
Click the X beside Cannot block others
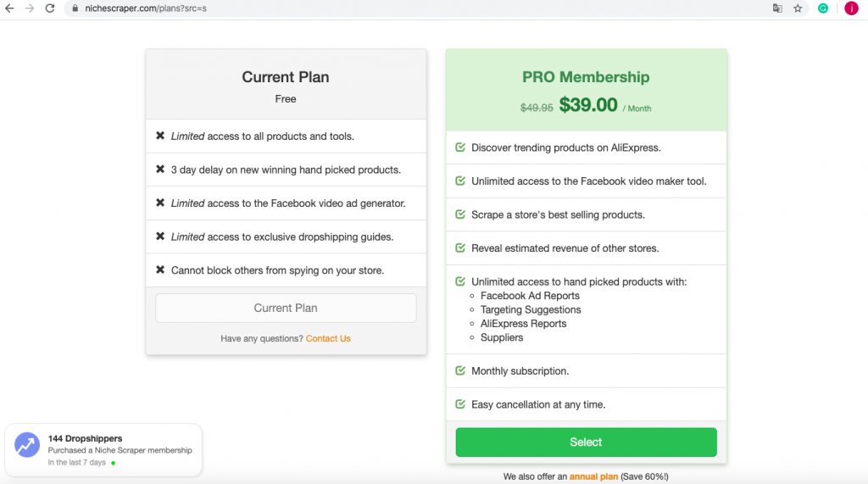click(x=160, y=270)
